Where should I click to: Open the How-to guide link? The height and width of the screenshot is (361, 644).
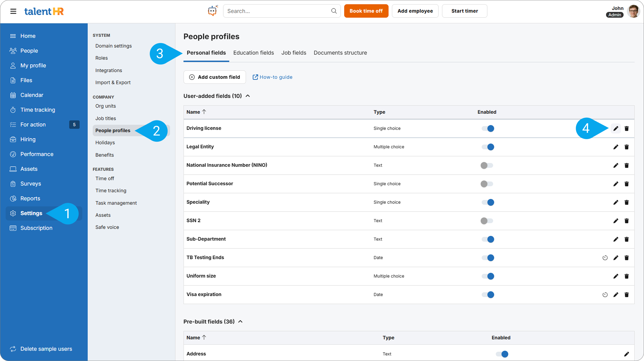(272, 77)
